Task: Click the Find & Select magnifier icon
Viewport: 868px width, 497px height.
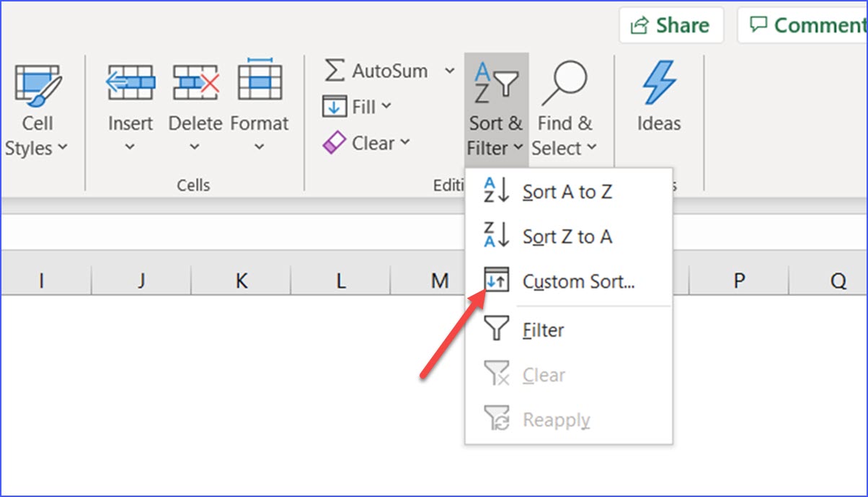Action: pos(567,79)
